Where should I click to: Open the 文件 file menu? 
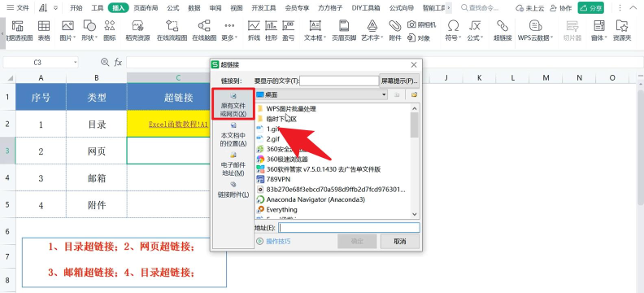coord(18,8)
